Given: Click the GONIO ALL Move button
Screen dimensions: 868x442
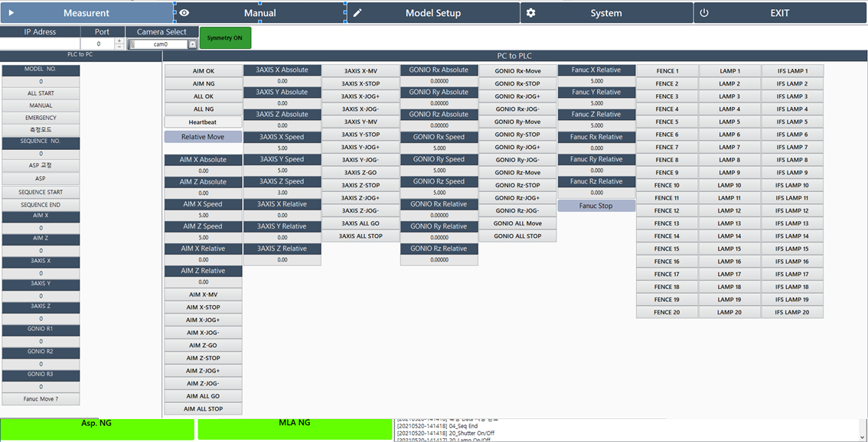Looking at the screenshot, I should [517, 223].
